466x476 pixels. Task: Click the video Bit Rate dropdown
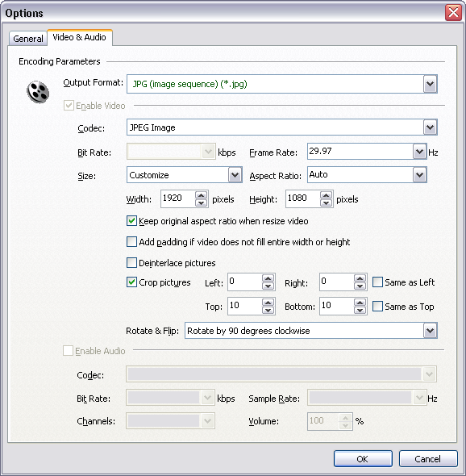tap(171, 152)
